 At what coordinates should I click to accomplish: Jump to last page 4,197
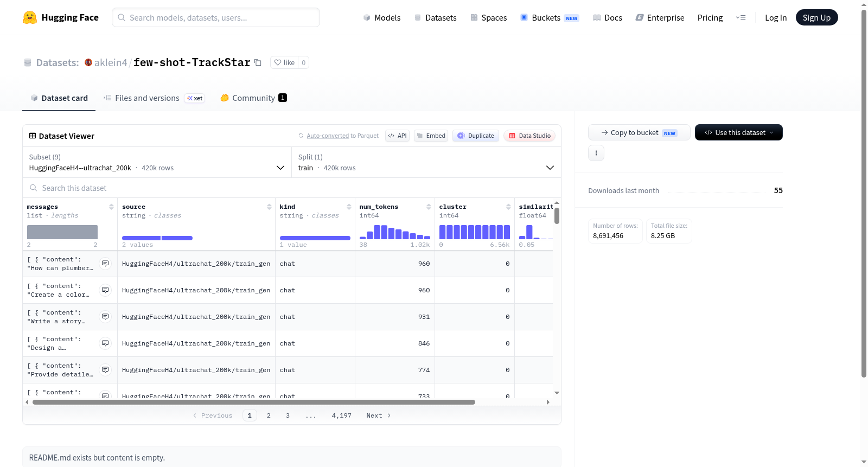(342, 415)
